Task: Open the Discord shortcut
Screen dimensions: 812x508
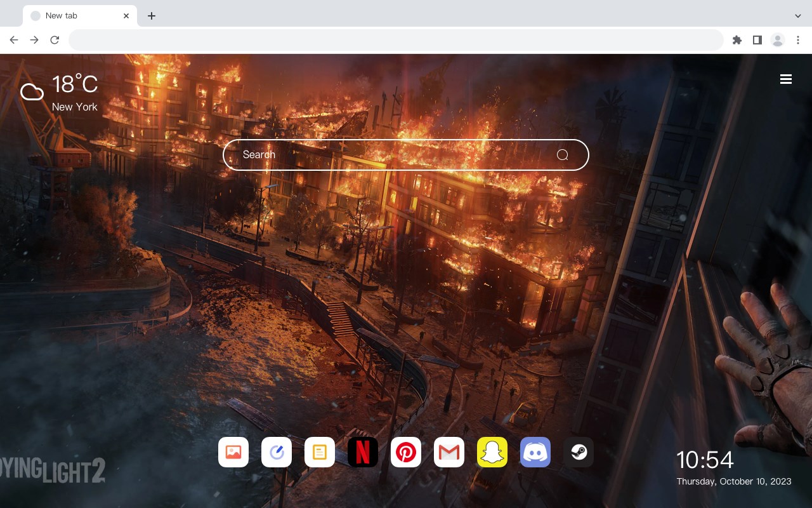Action: (535, 452)
